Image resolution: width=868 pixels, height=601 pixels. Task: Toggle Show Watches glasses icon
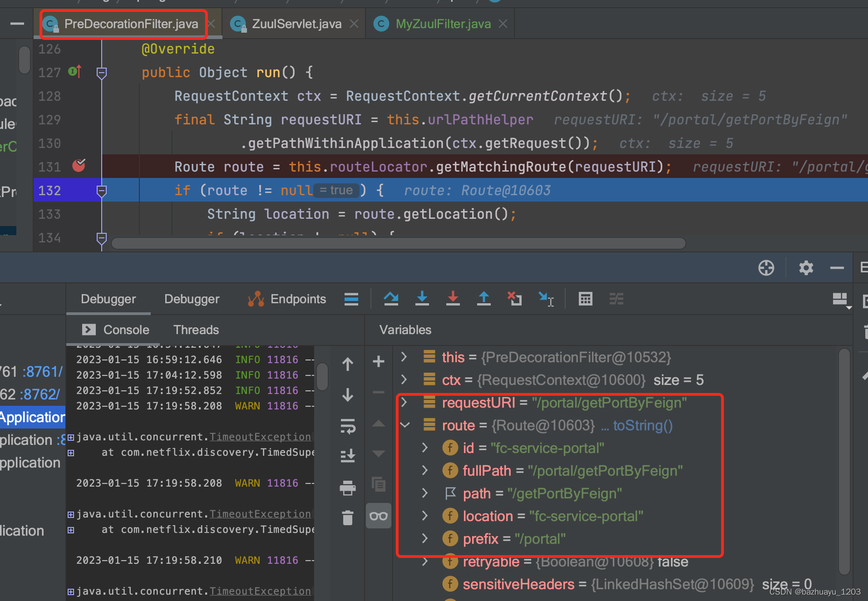pos(379,516)
